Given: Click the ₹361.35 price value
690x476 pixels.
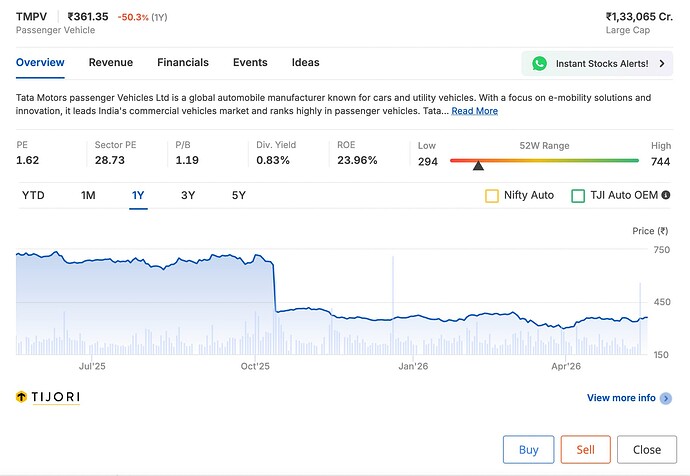Looking at the screenshot, I should coord(88,17).
